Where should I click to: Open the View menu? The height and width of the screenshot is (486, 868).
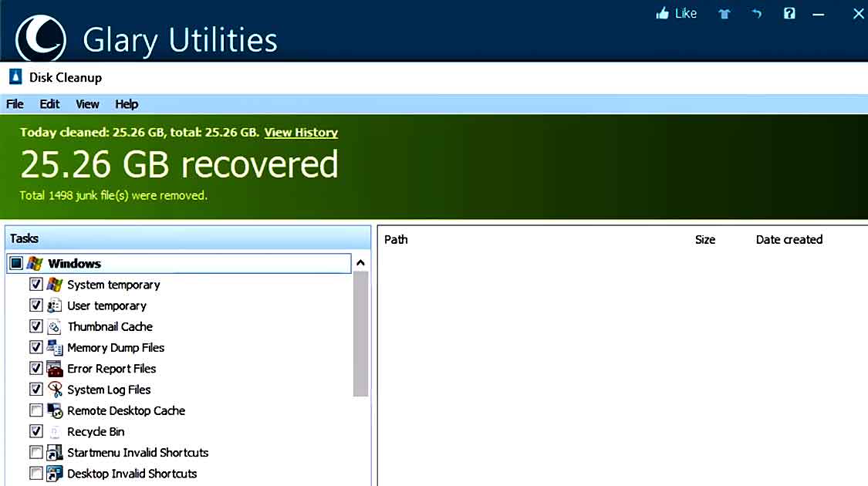coord(87,104)
